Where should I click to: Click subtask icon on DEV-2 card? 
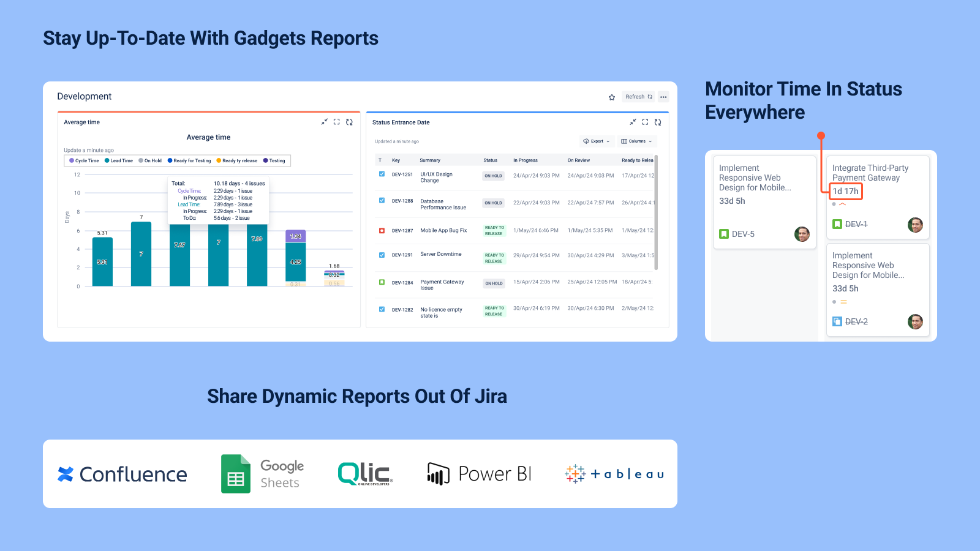pyautogui.click(x=837, y=321)
